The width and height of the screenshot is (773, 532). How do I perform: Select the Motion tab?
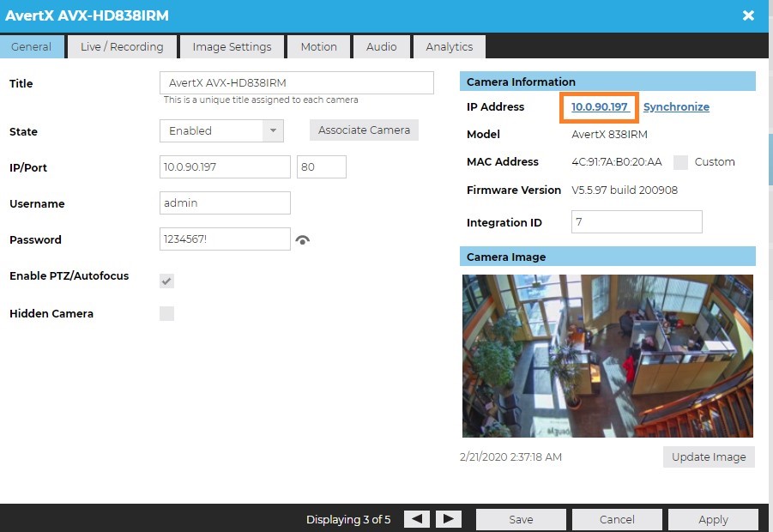click(x=318, y=46)
